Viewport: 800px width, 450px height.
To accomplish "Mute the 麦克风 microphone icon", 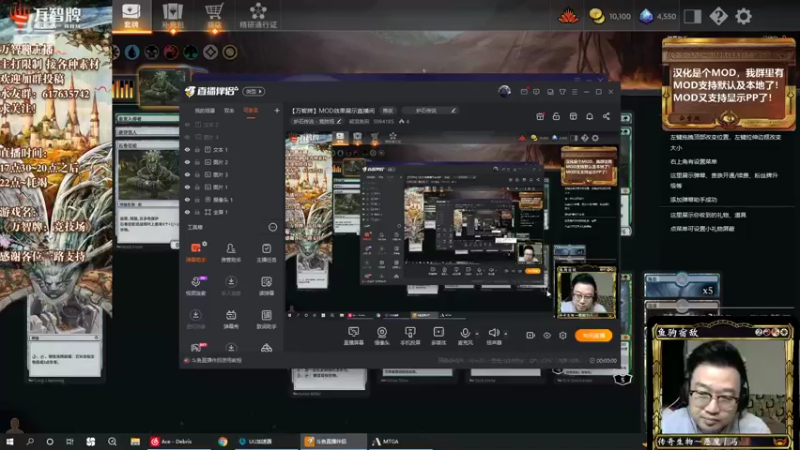I will point(465,333).
